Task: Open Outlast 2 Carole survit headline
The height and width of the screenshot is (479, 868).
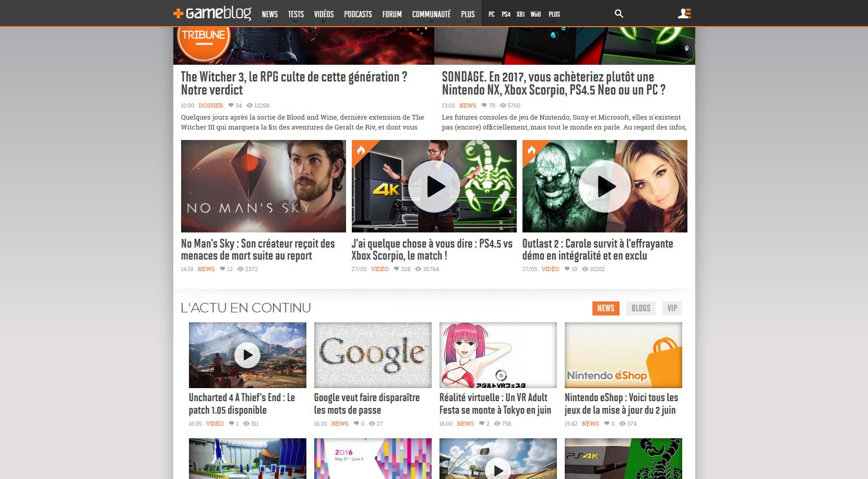Action: point(598,250)
